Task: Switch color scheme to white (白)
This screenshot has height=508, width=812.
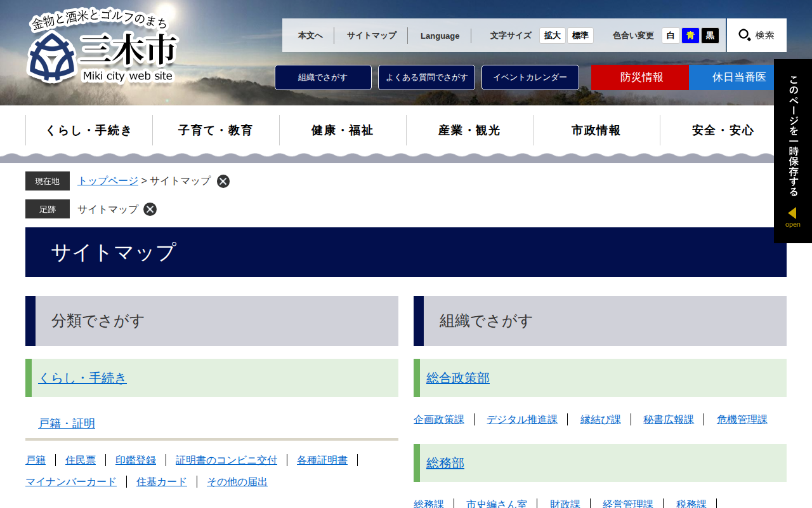Action: [x=671, y=36]
